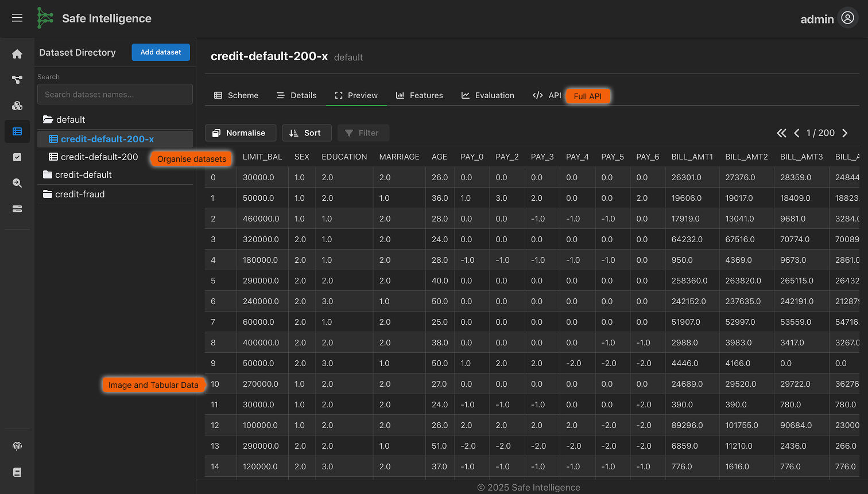Screen dimensions: 868x494
Task: Click the Sort button
Action: tap(306, 133)
